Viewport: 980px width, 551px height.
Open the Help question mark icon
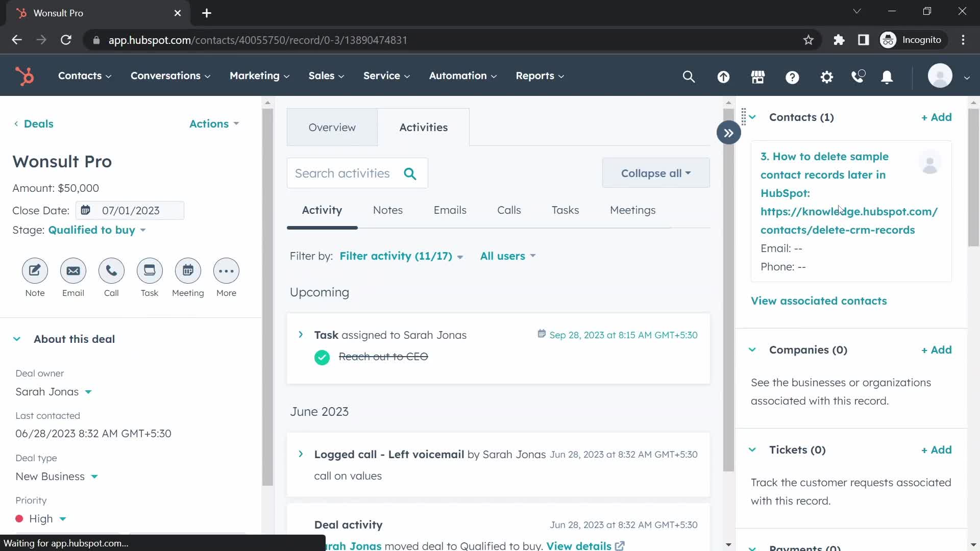coord(792,77)
